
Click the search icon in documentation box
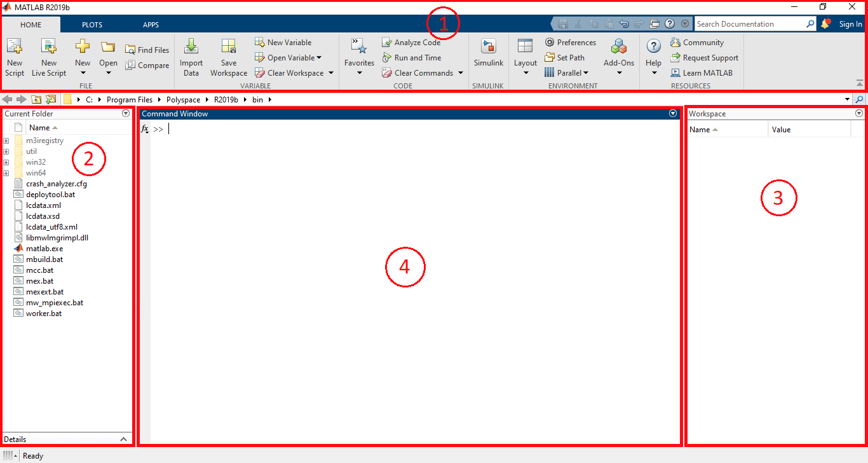click(x=811, y=24)
